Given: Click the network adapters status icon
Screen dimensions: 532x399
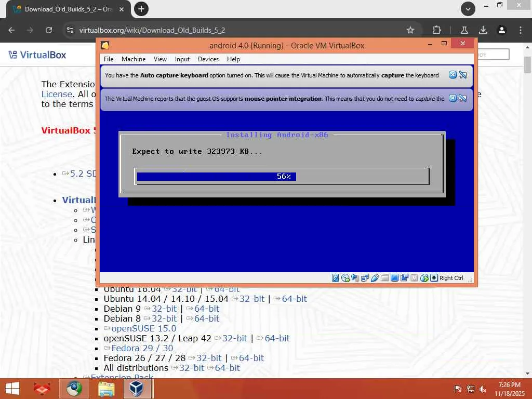Looking at the screenshot, I should pyautogui.click(x=365, y=278).
